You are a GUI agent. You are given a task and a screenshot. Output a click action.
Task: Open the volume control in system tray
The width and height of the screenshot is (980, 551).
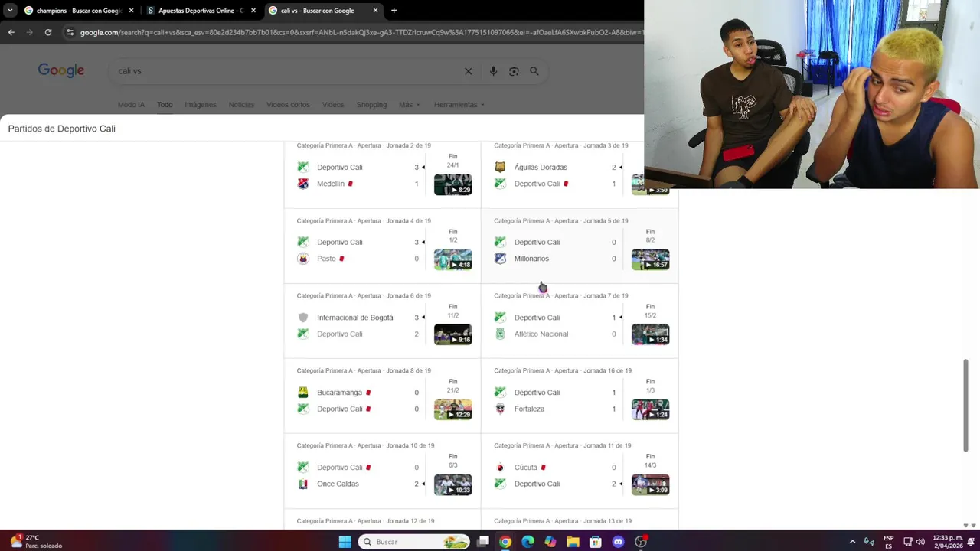click(920, 542)
